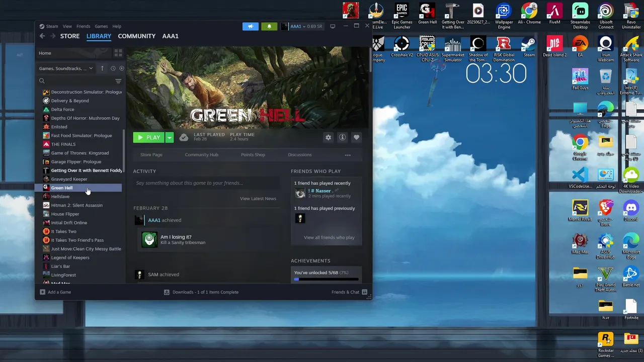Toggle the recent activity clock filter
This screenshot has width=644, height=362.
pos(113,68)
